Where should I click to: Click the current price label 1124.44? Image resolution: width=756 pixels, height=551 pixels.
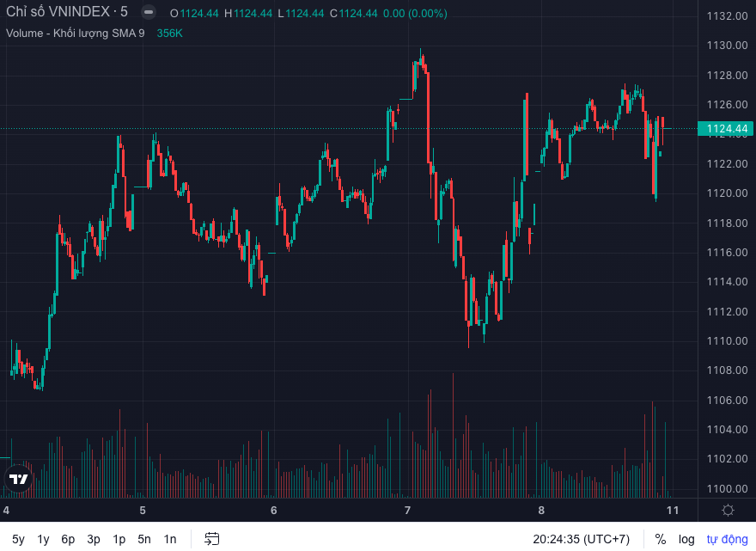727,129
